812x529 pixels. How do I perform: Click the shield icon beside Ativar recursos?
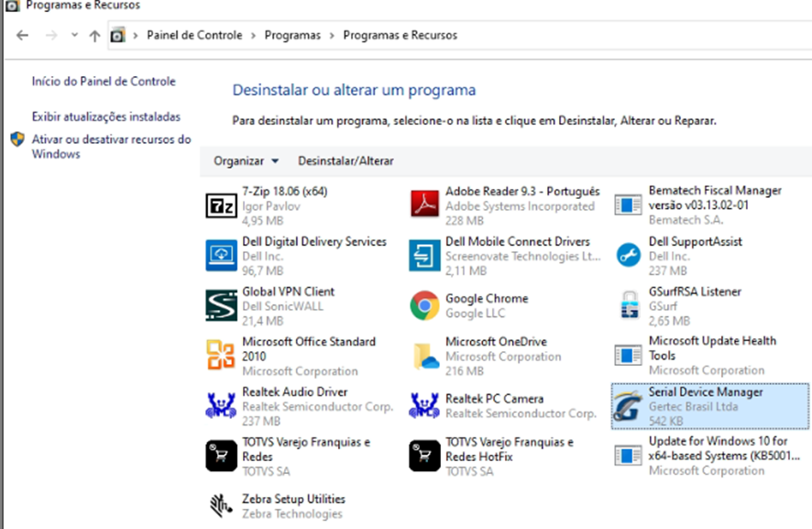(17, 139)
